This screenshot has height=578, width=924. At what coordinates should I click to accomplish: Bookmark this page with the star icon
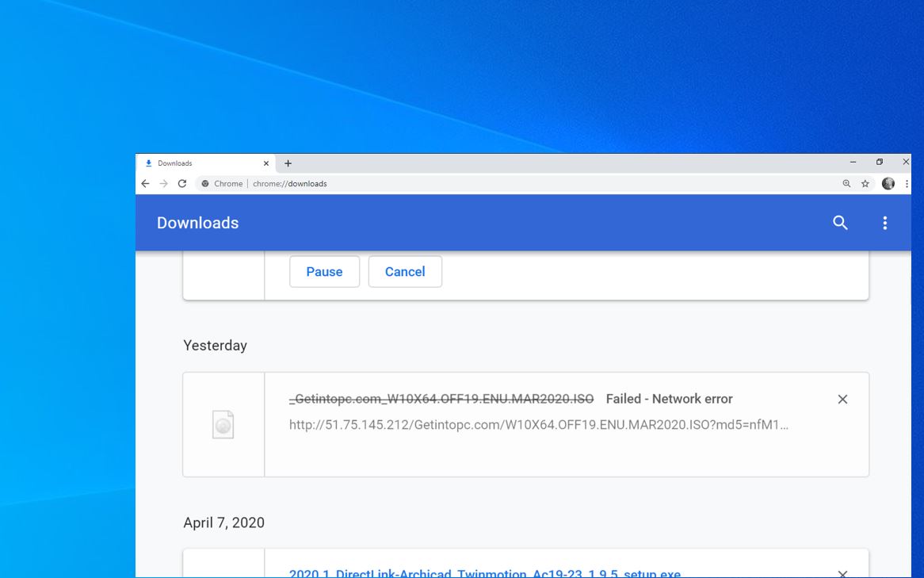(x=863, y=183)
